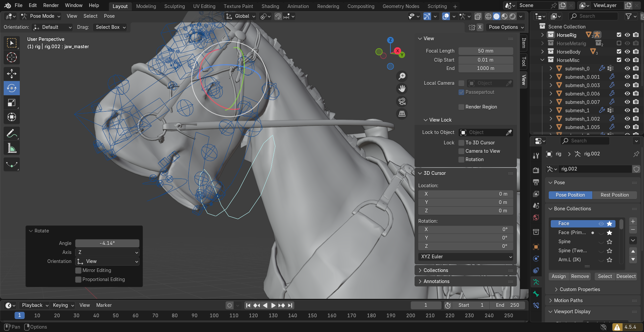Select the Select Box tool

(12, 43)
